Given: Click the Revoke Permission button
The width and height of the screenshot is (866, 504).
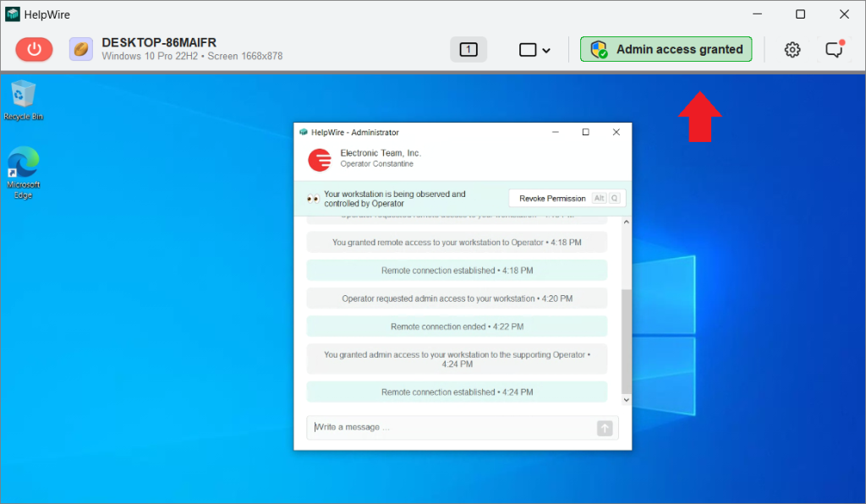Looking at the screenshot, I should tap(551, 197).
